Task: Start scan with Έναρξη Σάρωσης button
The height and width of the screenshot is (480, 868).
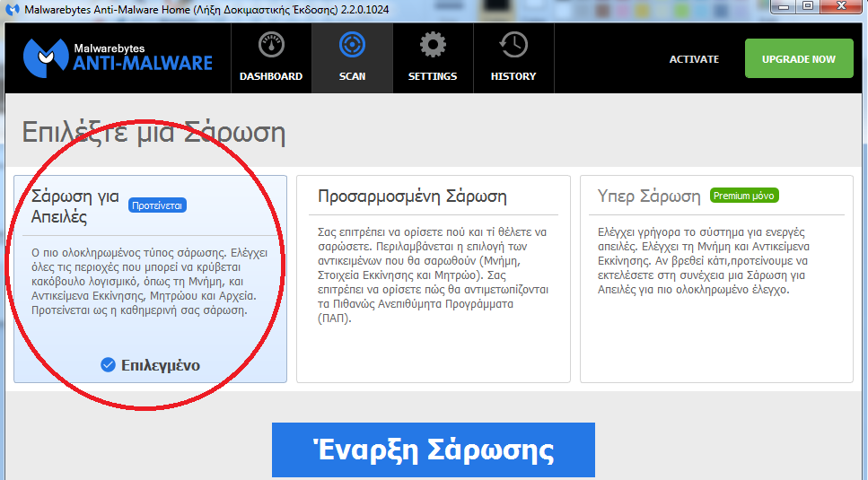Action: [x=434, y=449]
